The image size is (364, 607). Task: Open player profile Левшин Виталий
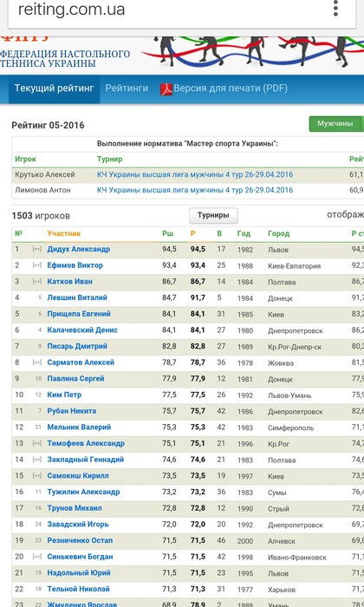[77, 297]
